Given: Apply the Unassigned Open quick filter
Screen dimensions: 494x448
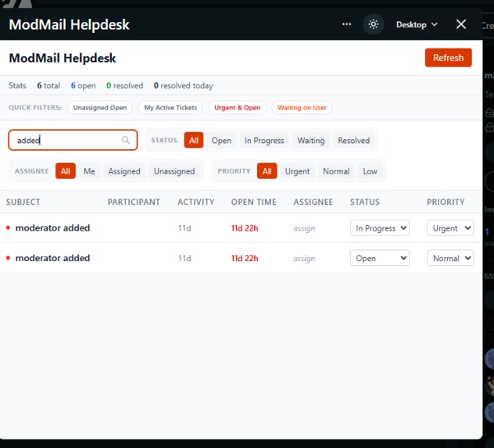Looking at the screenshot, I should (x=99, y=107).
